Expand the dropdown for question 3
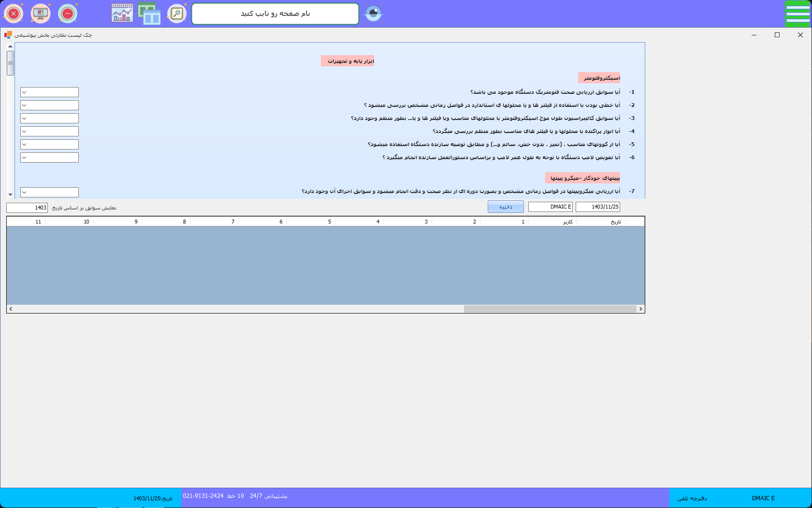This screenshot has height=508, width=812. [49, 119]
